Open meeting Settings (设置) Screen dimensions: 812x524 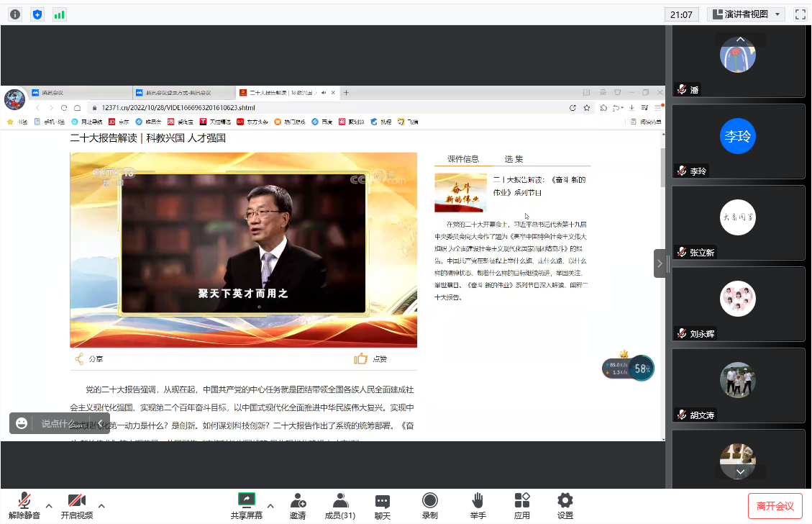(565, 505)
